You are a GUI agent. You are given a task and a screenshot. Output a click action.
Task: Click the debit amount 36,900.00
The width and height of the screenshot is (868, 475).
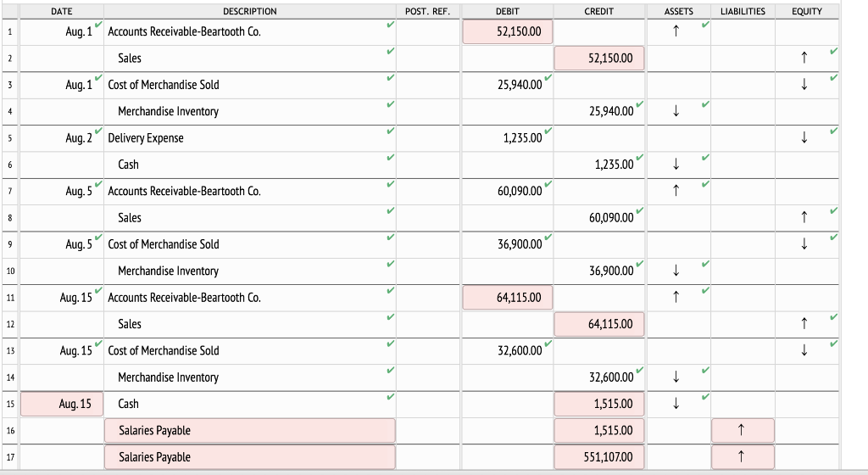520,244
